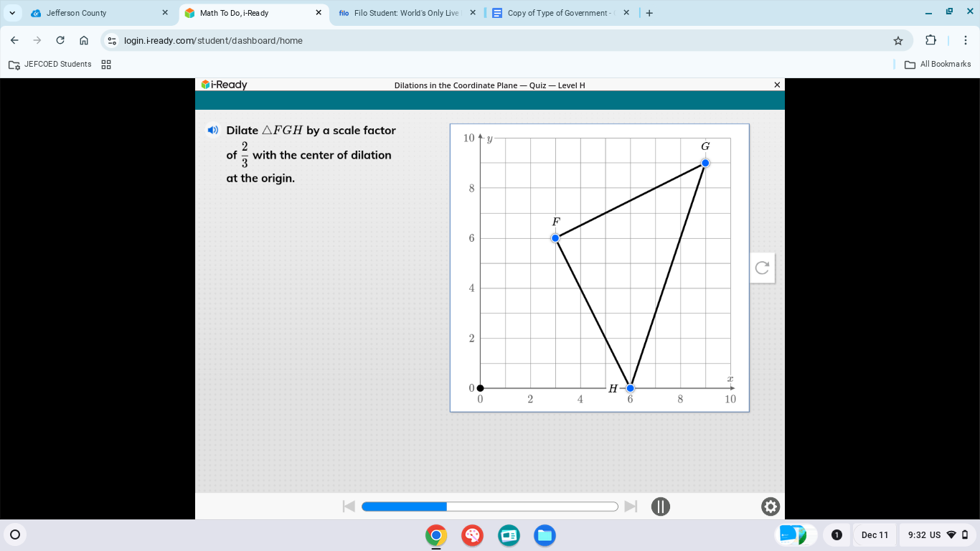Switch to the Filo Student tab
Screen dimensions: 980x551
click(402, 12)
